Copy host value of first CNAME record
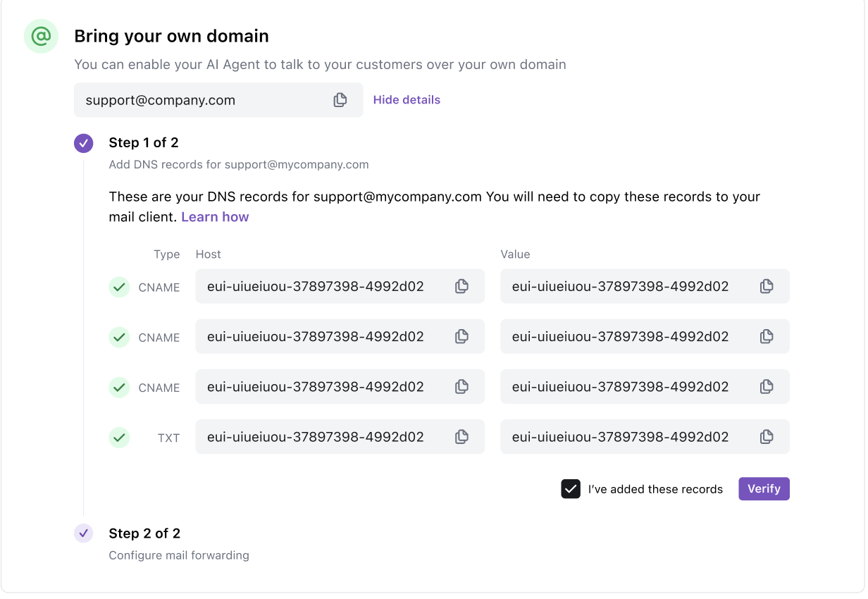 [x=461, y=286]
